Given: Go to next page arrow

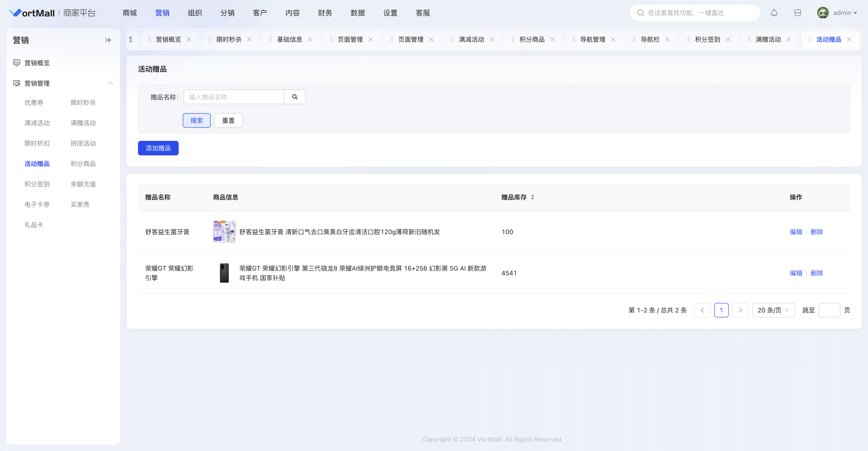Looking at the screenshot, I should (x=740, y=310).
